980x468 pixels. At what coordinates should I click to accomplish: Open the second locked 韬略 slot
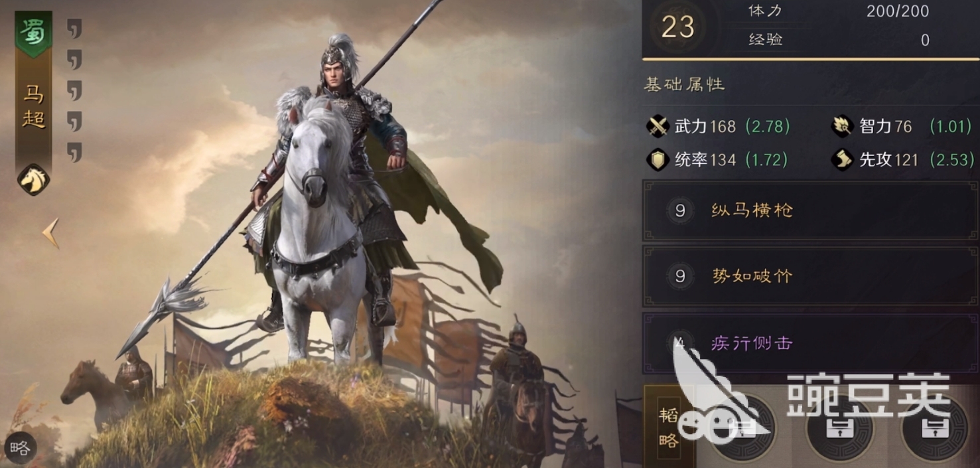pos(839,428)
